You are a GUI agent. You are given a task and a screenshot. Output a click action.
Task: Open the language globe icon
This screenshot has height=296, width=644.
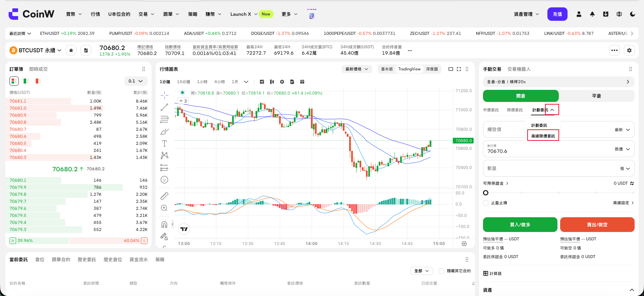click(x=619, y=14)
